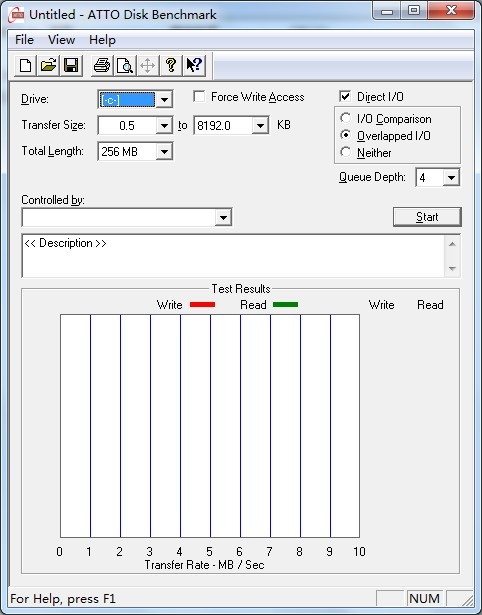The image size is (482, 615).
Task: Open the View menu
Action: coord(61,40)
